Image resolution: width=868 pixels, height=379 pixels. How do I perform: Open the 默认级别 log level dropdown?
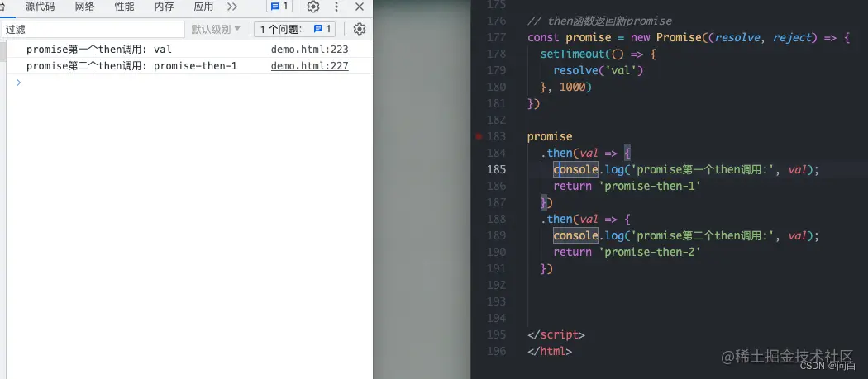tap(216, 30)
